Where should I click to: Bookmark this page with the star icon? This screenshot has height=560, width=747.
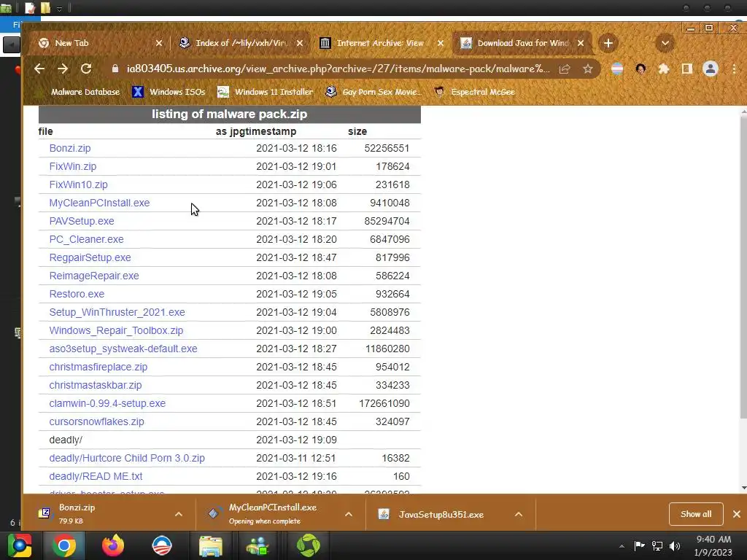coord(588,69)
